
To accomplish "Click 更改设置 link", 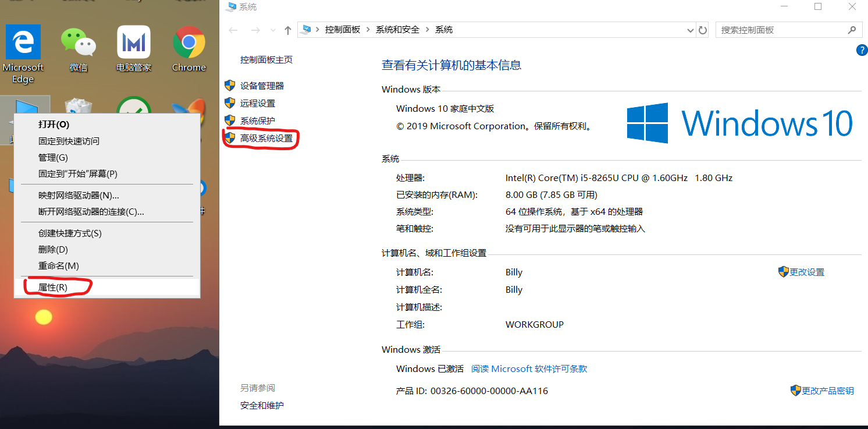I will click(807, 272).
